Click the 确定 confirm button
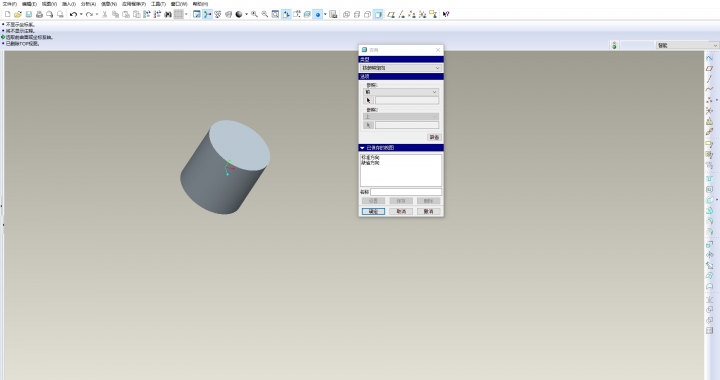Viewport: 720px width, 380px height. [x=373, y=211]
